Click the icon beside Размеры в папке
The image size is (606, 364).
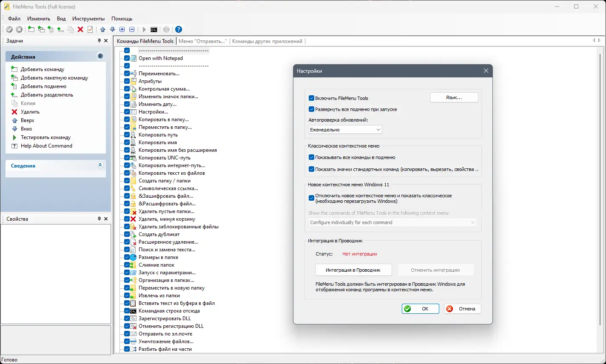pyautogui.click(x=133, y=257)
